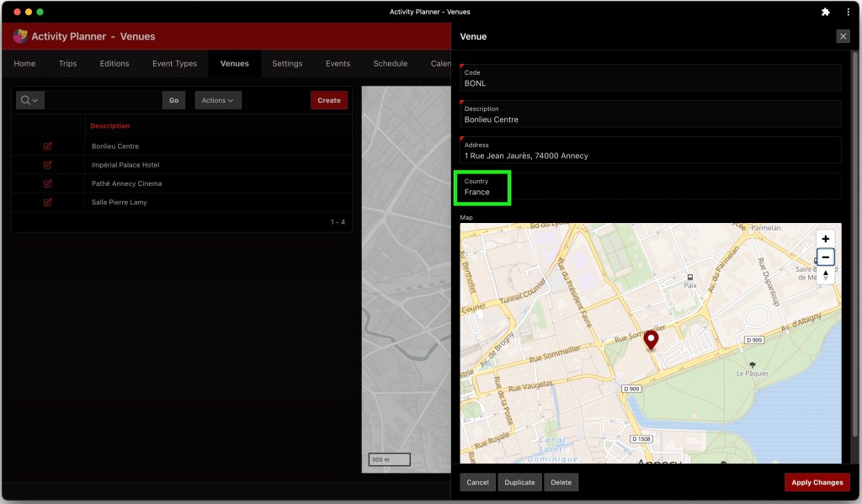Open edit pencil for Pathé Annecy Cinema

(x=48, y=183)
